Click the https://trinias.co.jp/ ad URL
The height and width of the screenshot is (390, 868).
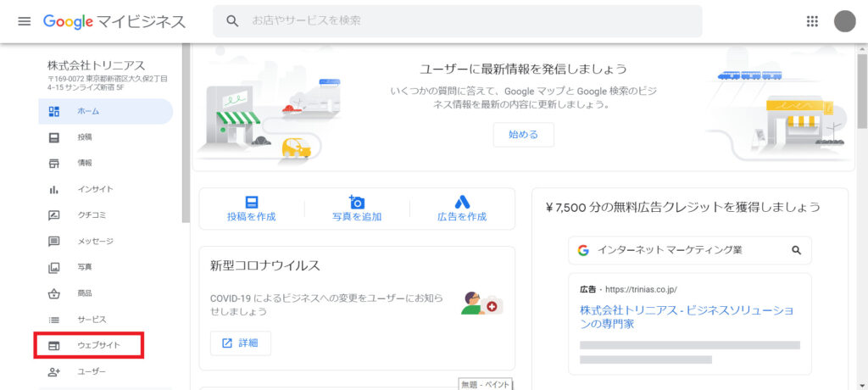[x=641, y=289]
